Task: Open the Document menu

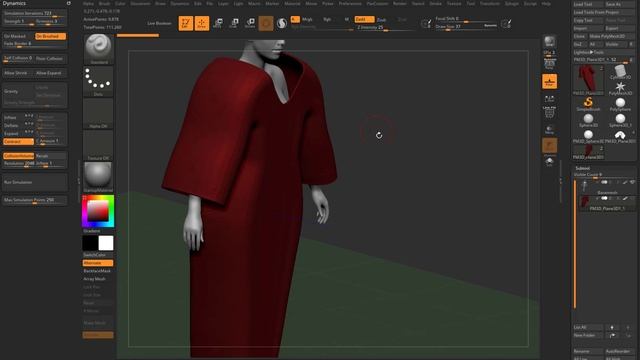Action: [x=140, y=3]
